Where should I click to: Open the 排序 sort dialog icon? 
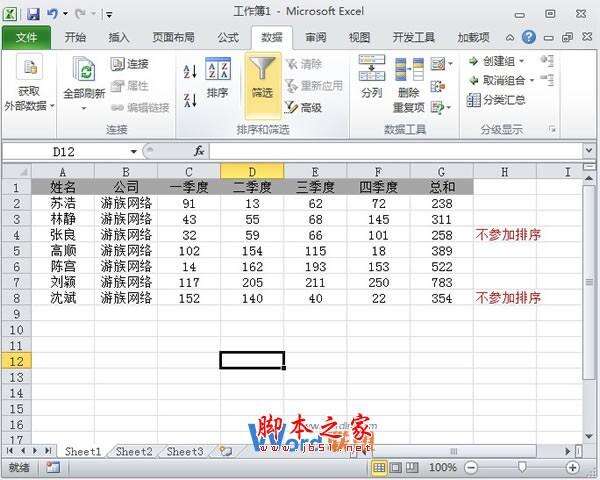pyautogui.click(x=218, y=69)
